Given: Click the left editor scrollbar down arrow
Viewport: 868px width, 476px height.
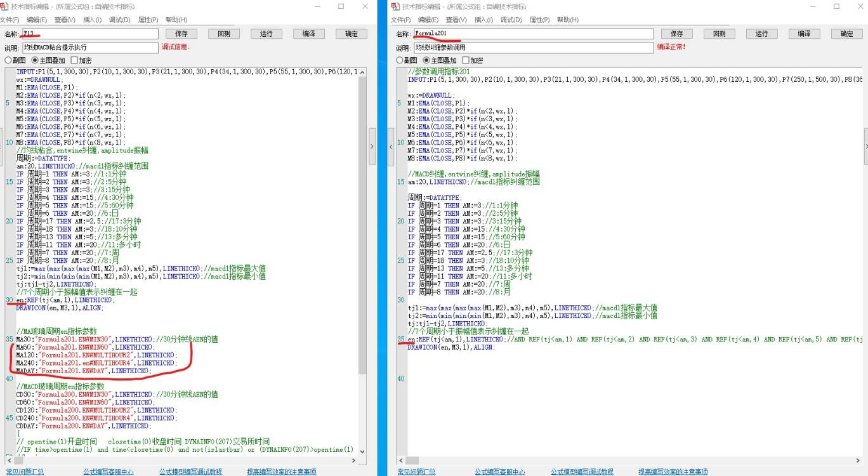Looking at the screenshot, I should pos(362,451).
